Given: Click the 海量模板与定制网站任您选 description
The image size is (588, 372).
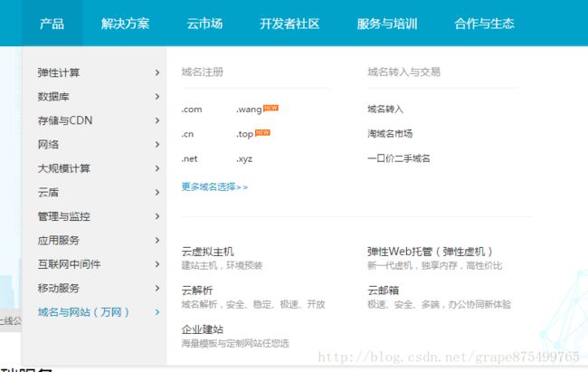Looking at the screenshot, I should coord(235,343).
